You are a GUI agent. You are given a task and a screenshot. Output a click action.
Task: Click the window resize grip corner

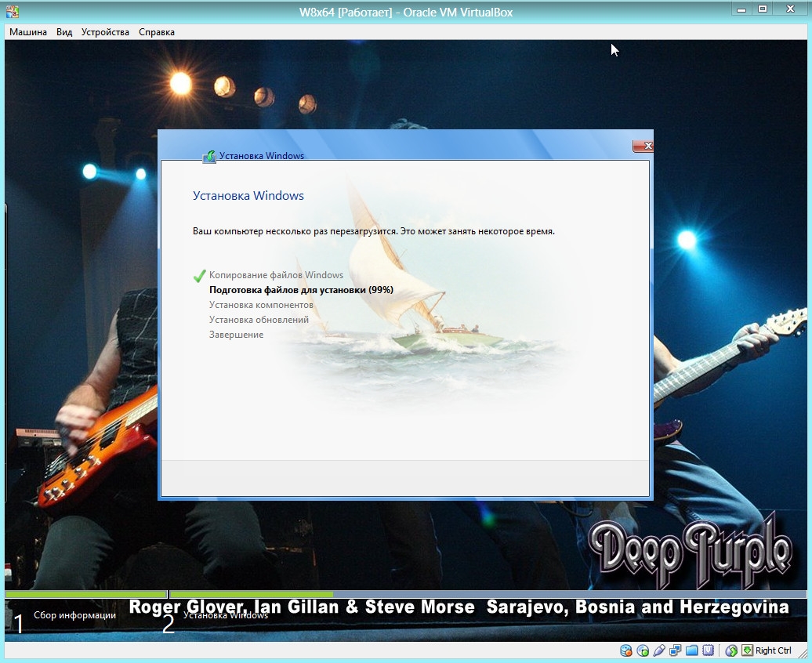coord(802,654)
